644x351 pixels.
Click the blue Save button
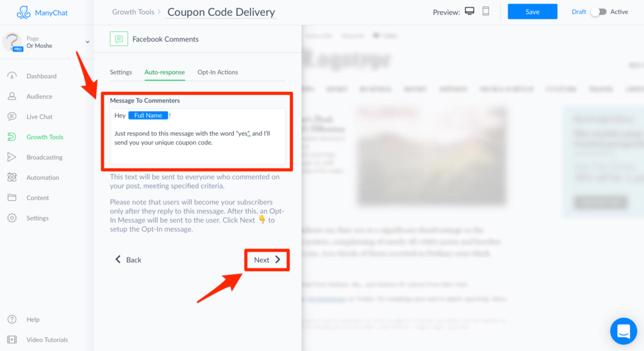coord(532,11)
